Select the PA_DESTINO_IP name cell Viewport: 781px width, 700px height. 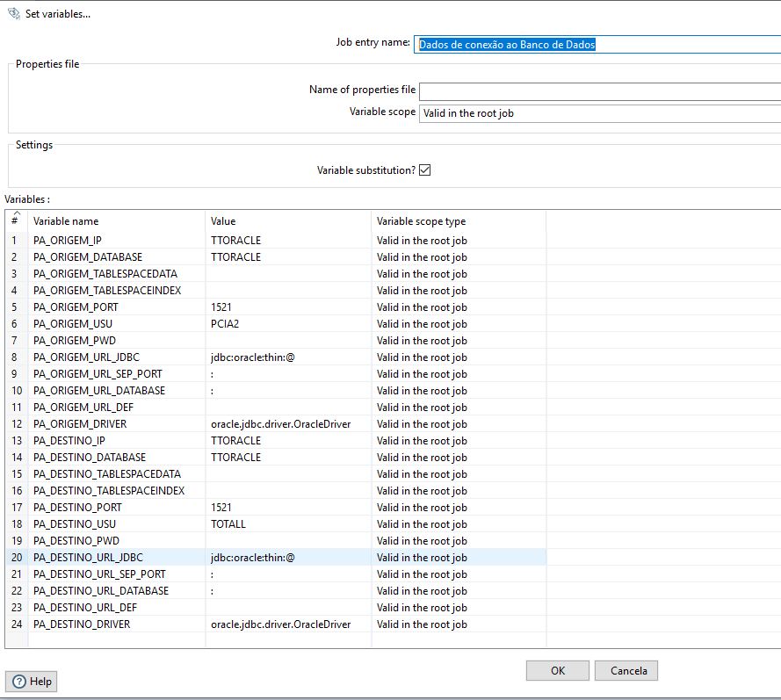coord(117,441)
